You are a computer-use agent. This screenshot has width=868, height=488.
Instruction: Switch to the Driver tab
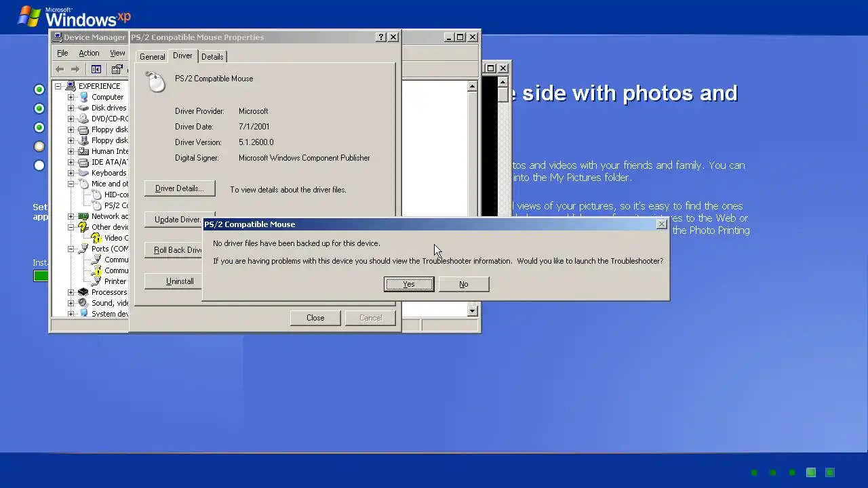[x=182, y=56]
